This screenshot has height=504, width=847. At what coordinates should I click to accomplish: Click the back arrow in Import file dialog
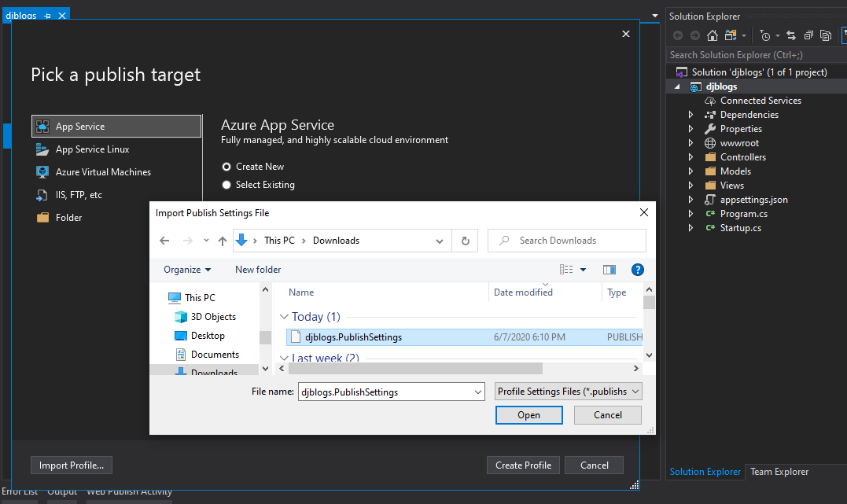[164, 241]
